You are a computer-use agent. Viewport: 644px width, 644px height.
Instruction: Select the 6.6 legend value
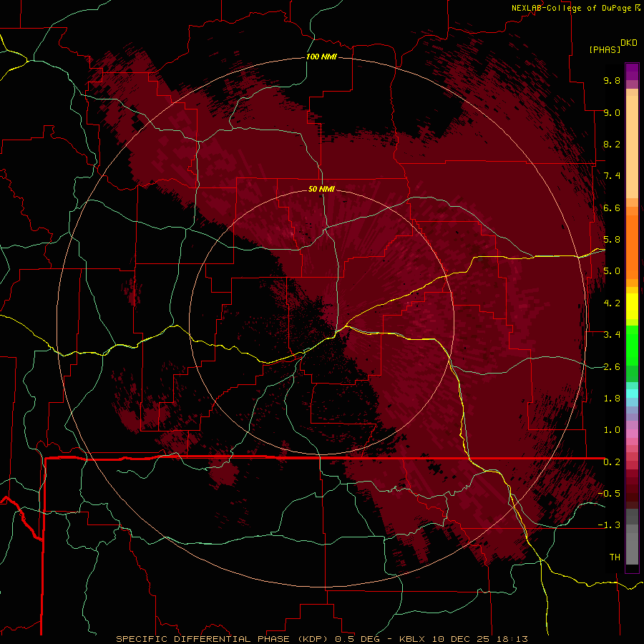pos(612,208)
